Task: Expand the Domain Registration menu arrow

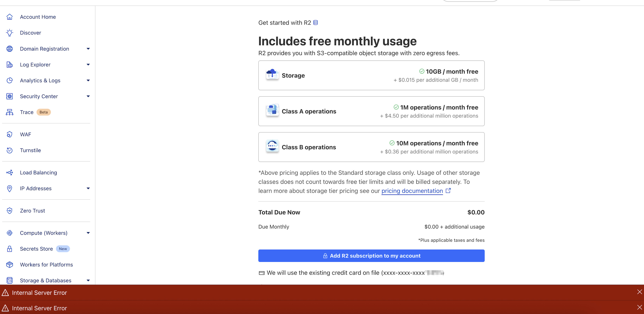Action: (x=88, y=49)
